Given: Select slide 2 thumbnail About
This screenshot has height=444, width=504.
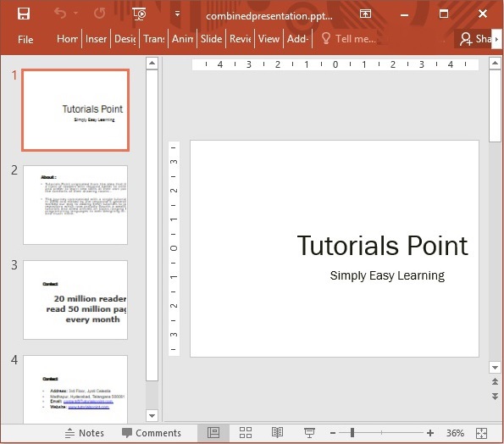Looking at the screenshot, I should (x=75, y=205).
